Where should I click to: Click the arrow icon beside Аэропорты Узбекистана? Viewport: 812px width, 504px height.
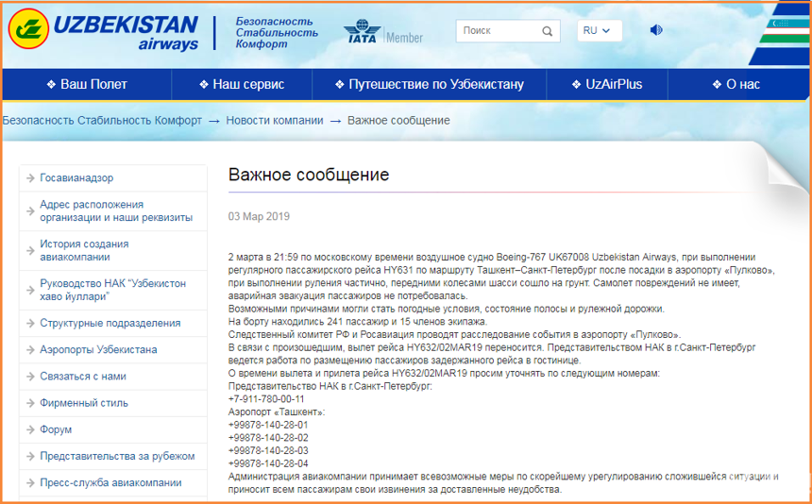pos(30,350)
